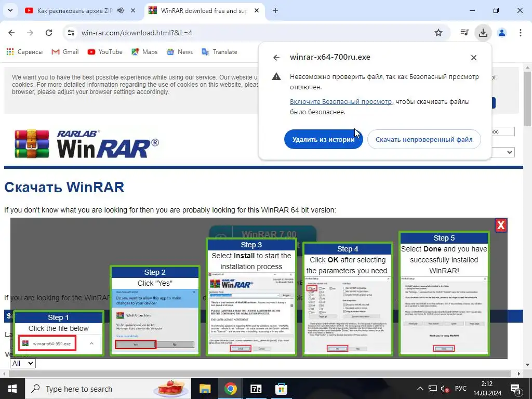Click the taskbar search box

(108, 389)
